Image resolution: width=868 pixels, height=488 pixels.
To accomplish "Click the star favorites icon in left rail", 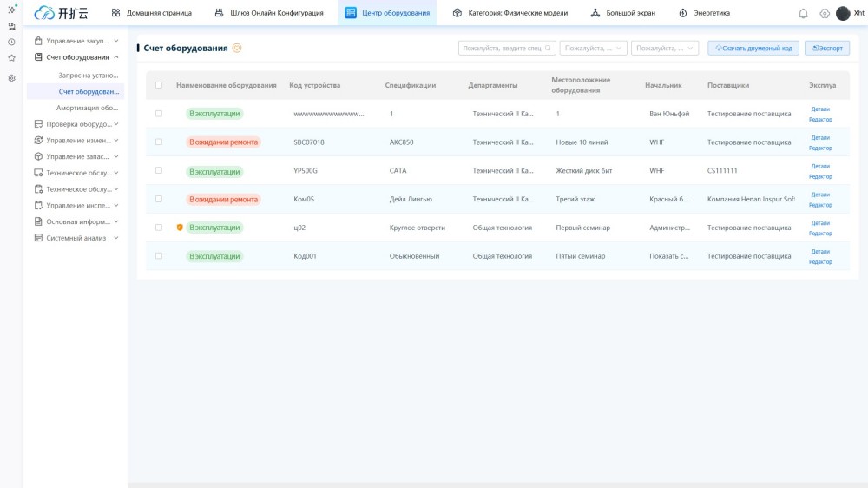I will [11, 58].
